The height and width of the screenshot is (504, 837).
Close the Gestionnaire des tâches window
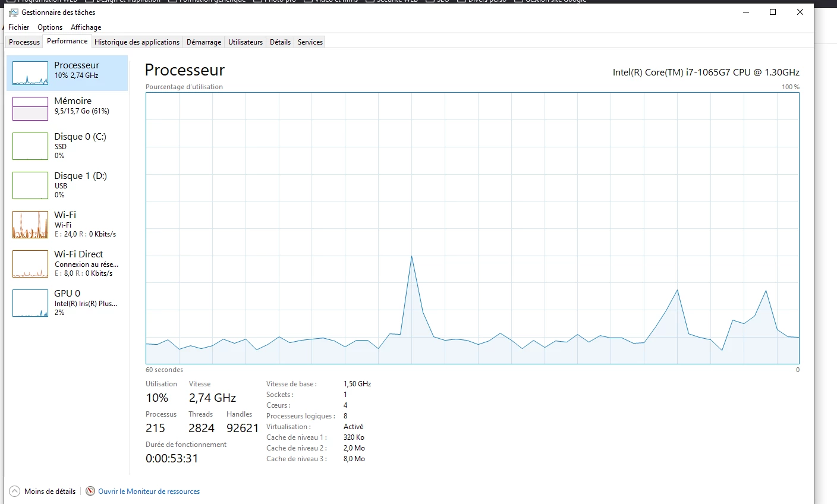(x=800, y=12)
